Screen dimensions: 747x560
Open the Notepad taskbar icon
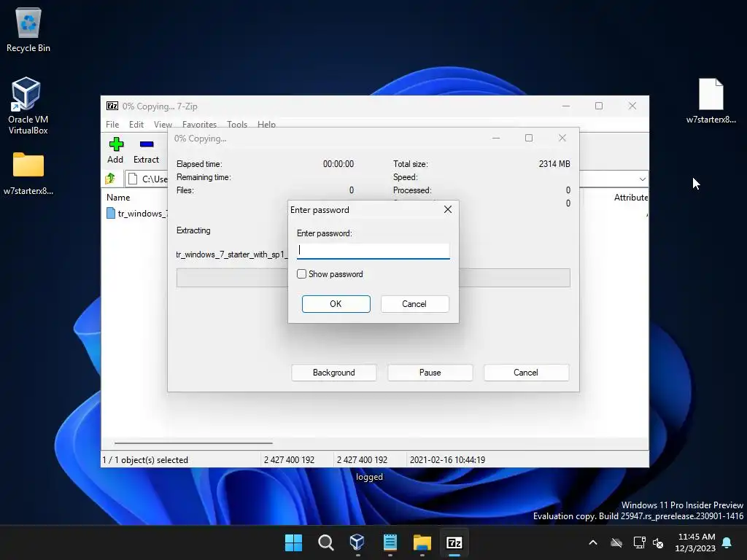coord(390,542)
